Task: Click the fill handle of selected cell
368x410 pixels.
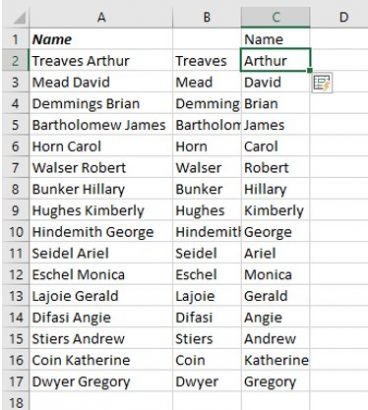Action: coord(310,71)
